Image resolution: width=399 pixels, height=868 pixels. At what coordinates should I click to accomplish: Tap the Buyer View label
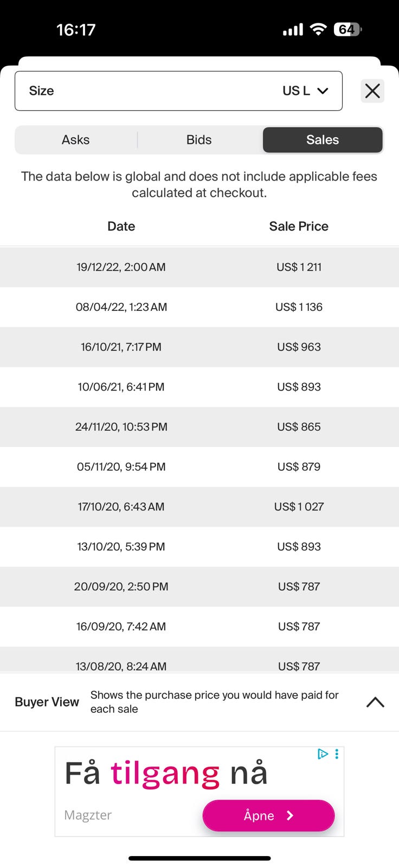pos(47,702)
